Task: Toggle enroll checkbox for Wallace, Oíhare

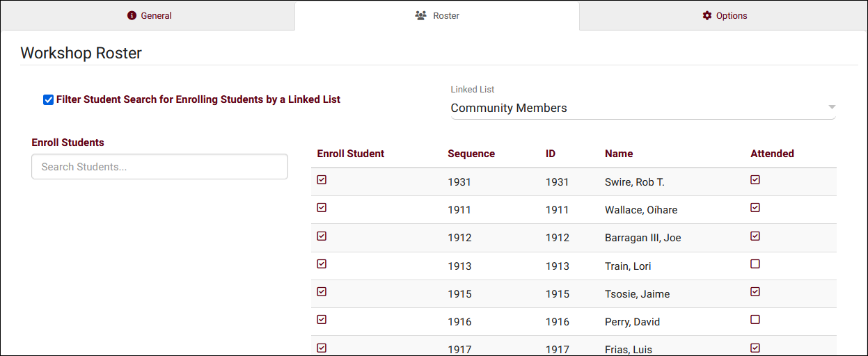Action: click(322, 208)
